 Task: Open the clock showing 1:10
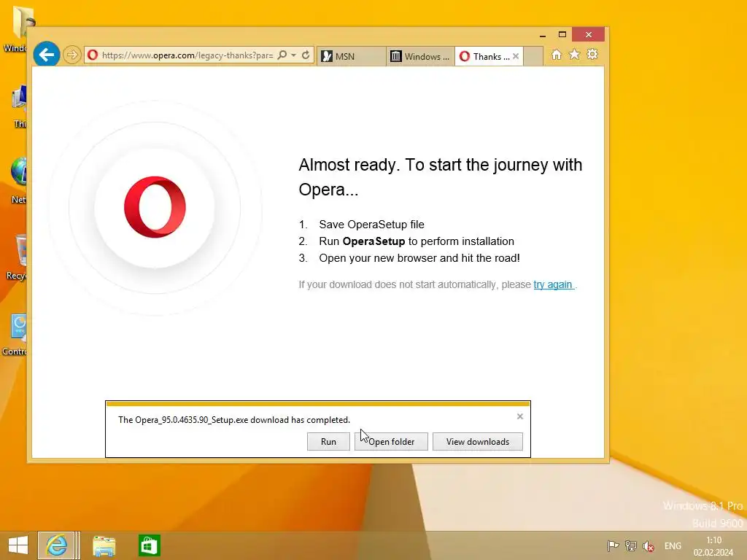point(713,546)
